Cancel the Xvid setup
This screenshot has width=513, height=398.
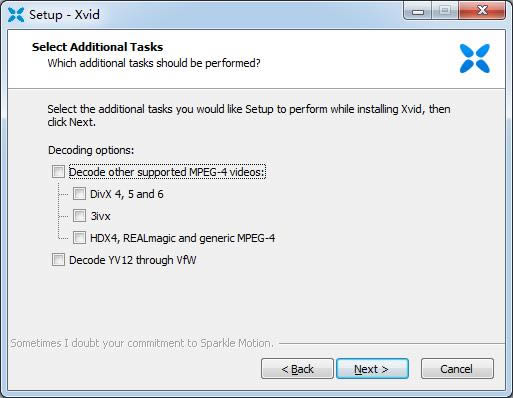[x=457, y=369]
